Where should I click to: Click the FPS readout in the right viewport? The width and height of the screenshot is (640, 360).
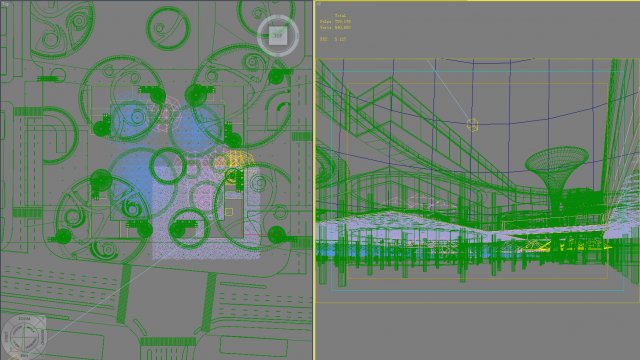(333, 39)
